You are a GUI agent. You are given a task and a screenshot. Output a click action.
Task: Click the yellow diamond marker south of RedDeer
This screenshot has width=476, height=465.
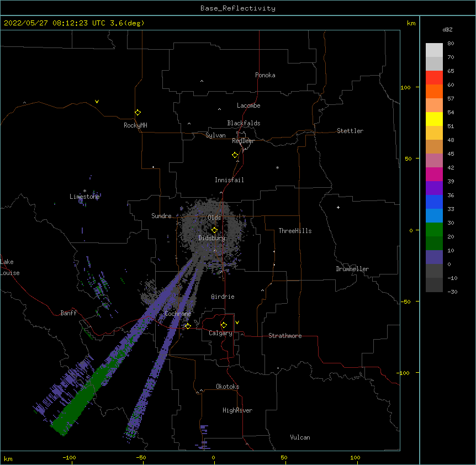(235, 155)
